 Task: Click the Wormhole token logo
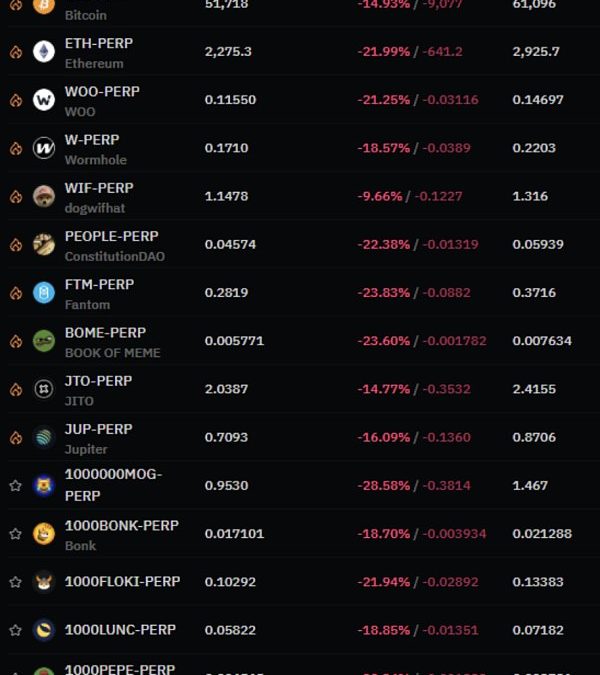tap(44, 148)
